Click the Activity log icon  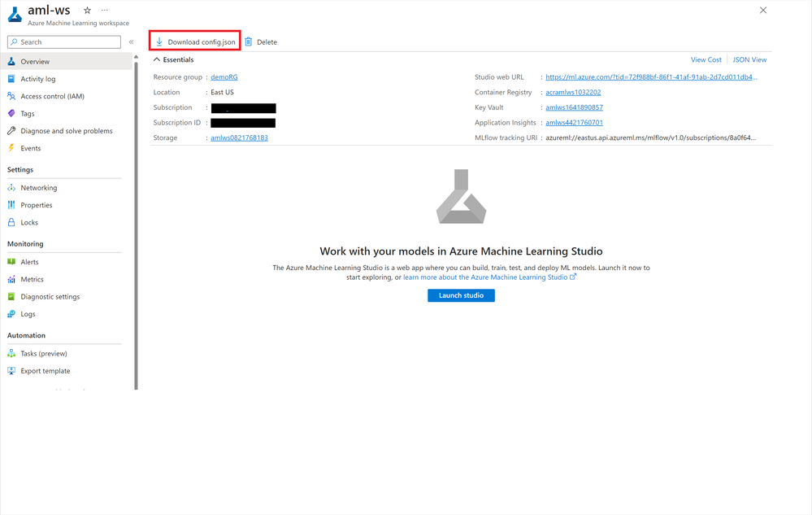coord(11,79)
